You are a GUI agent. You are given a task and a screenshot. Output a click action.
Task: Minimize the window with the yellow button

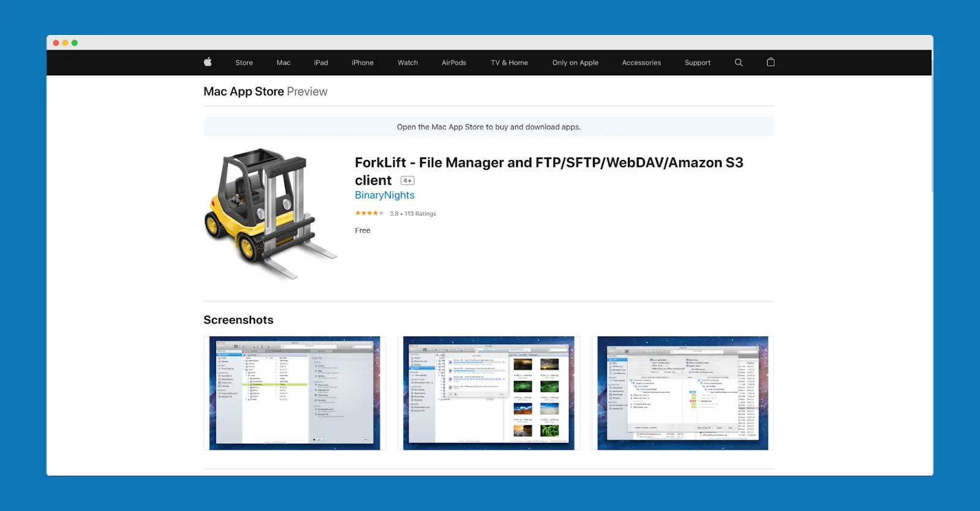pos(65,43)
